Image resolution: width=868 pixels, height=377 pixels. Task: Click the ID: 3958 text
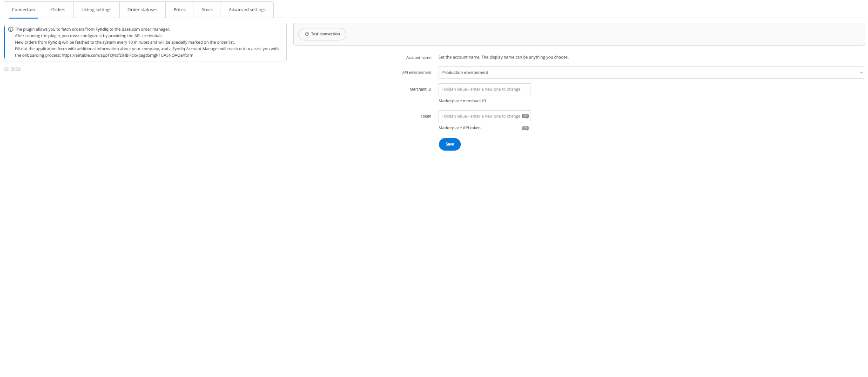click(13, 69)
